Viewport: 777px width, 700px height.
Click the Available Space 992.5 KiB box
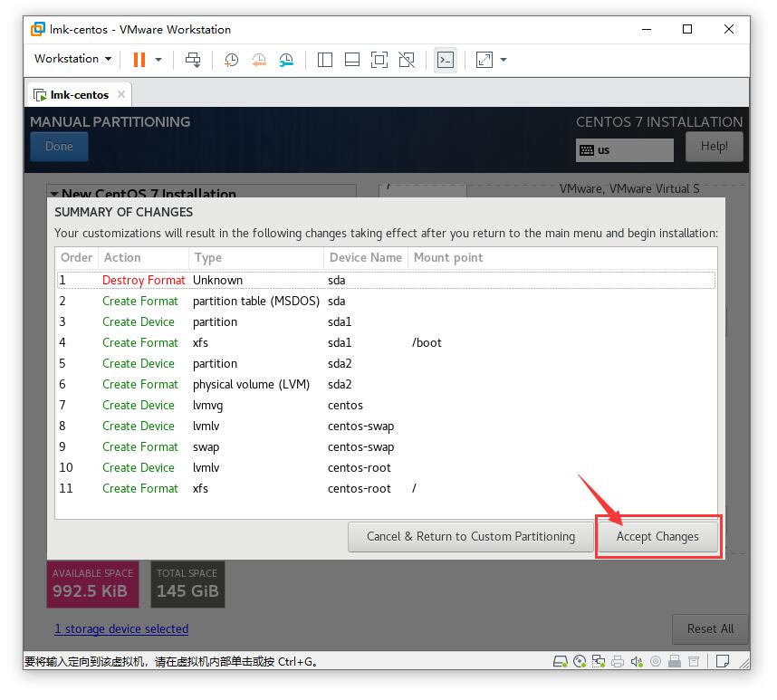(x=92, y=585)
